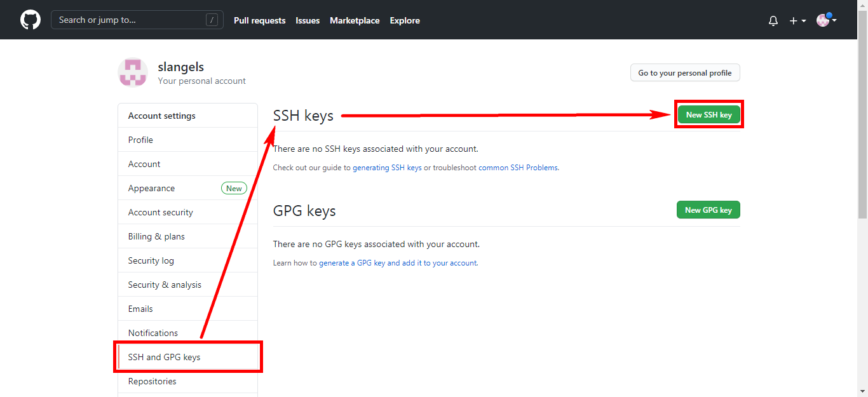
Task: Expand the plus create-new dropdown
Action: pyautogui.click(x=797, y=20)
